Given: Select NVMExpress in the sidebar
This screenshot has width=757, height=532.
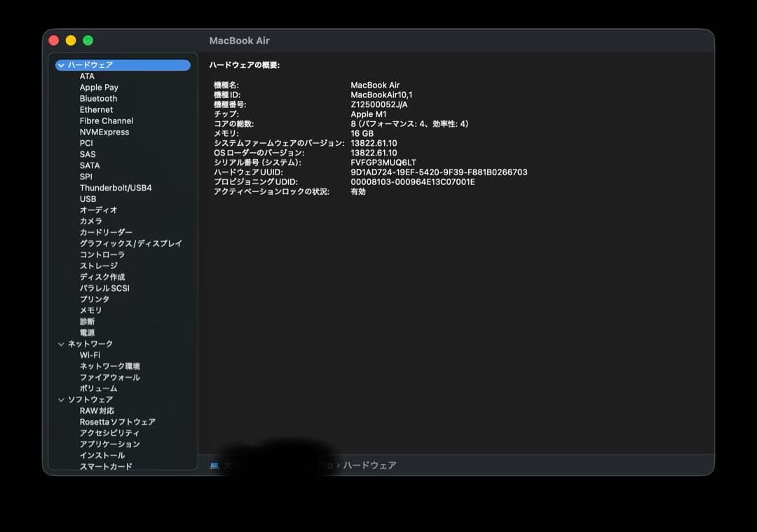Looking at the screenshot, I should [104, 132].
